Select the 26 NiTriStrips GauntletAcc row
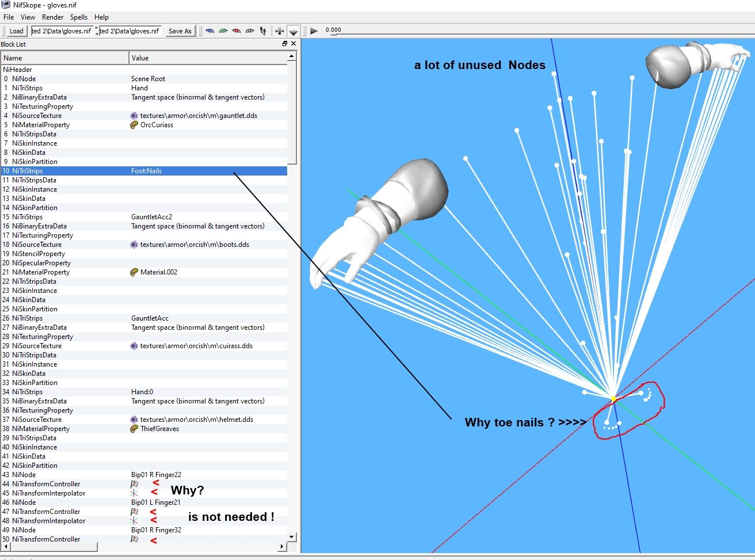Viewport: 755px width, 560px height. [144, 318]
